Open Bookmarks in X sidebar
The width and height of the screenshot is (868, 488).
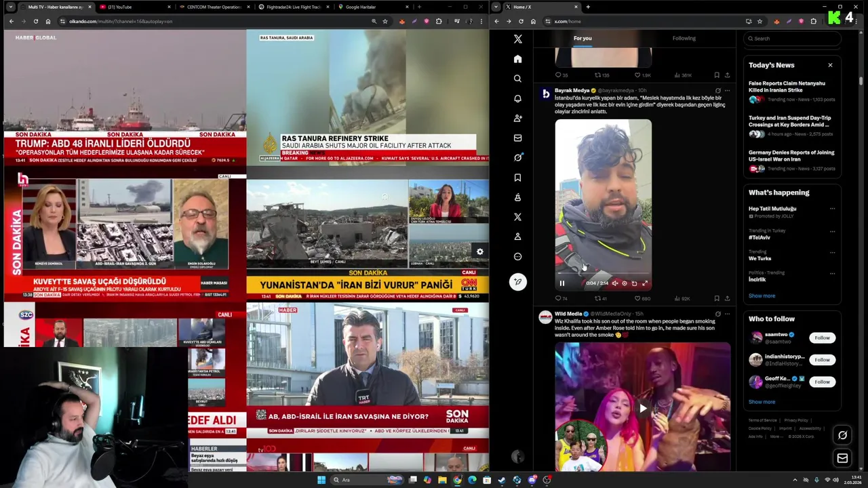click(517, 178)
